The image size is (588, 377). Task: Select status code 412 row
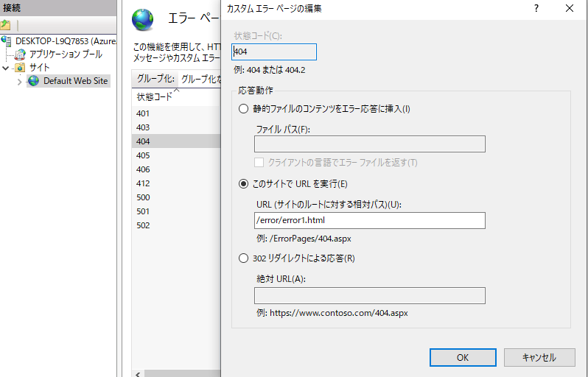pyautogui.click(x=176, y=183)
